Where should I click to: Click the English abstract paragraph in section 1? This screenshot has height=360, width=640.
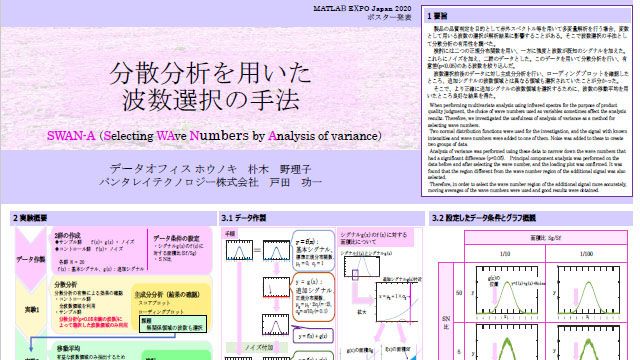click(x=527, y=148)
